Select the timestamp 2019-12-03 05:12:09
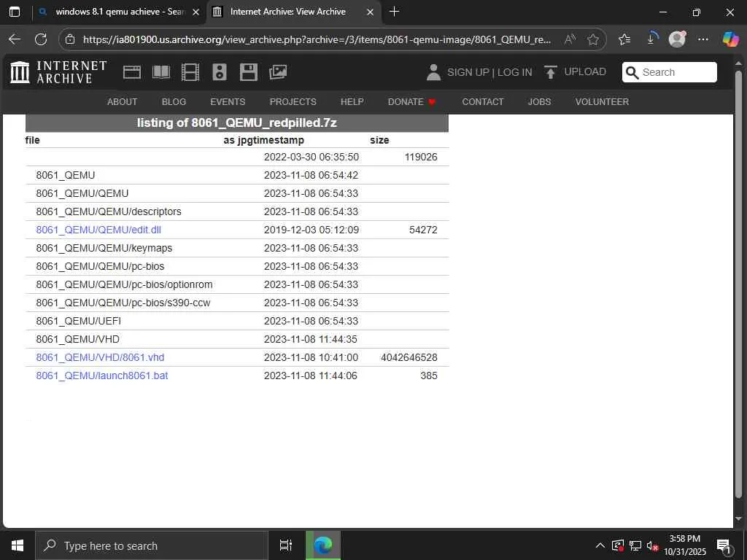 (x=311, y=230)
